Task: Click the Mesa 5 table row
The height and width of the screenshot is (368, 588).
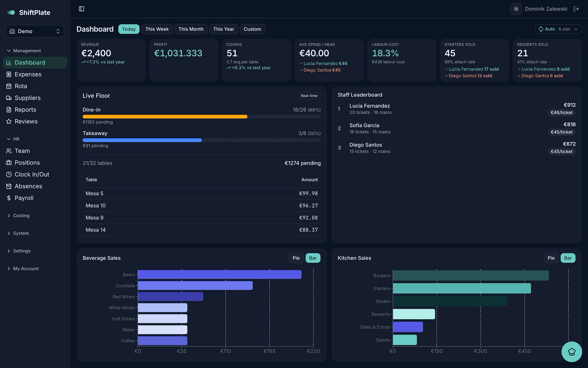Action: click(201, 194)
